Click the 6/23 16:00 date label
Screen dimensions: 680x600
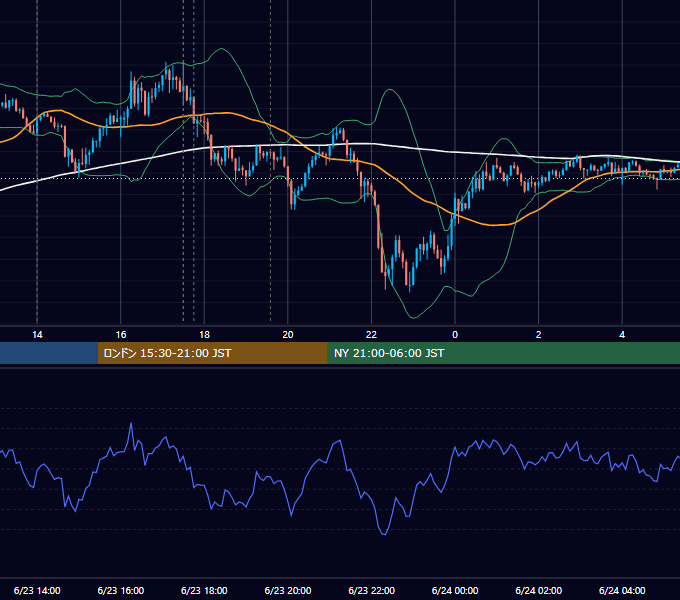coord(121,590)
